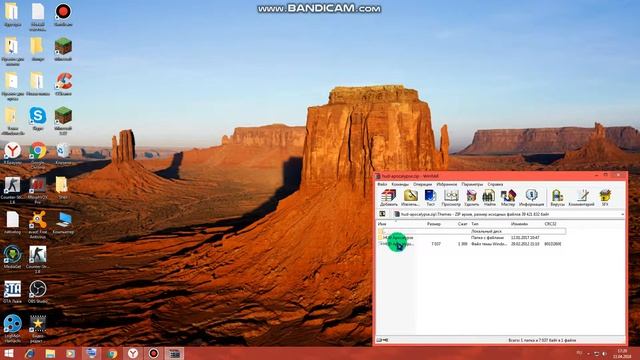Click the Chrome taskbar icon
Screen dimensions: 640x360
[x=112, y=353]
